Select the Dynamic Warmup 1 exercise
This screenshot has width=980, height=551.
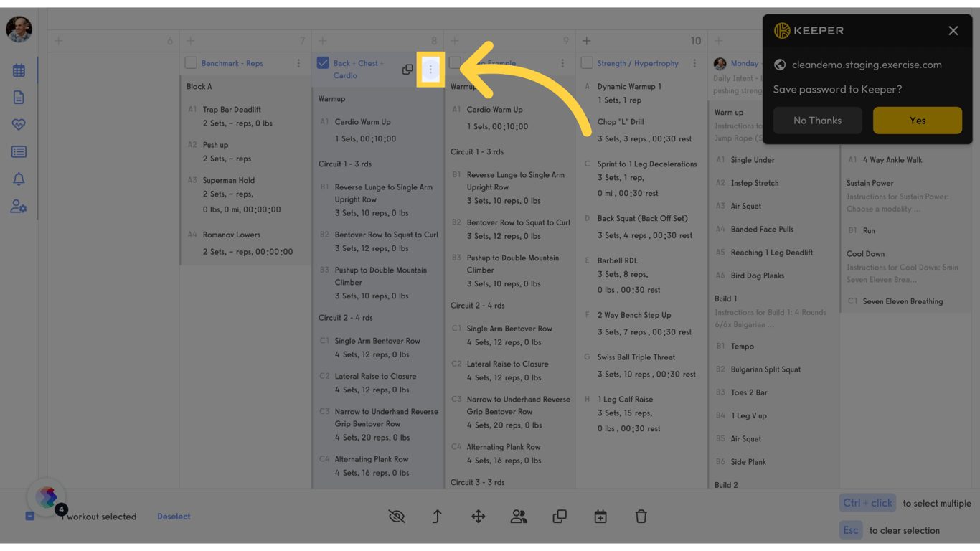[x=629, y=86]
